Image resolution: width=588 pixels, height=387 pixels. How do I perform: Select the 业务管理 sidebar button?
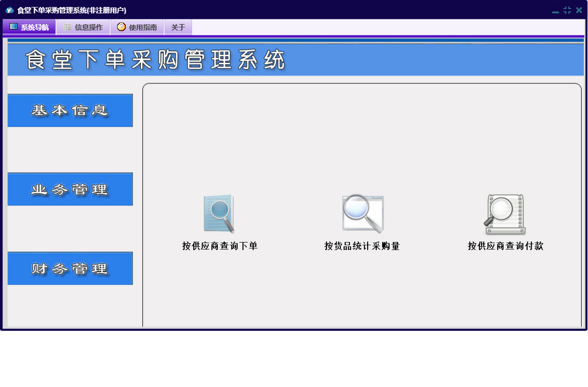click(x=70, y=189)
